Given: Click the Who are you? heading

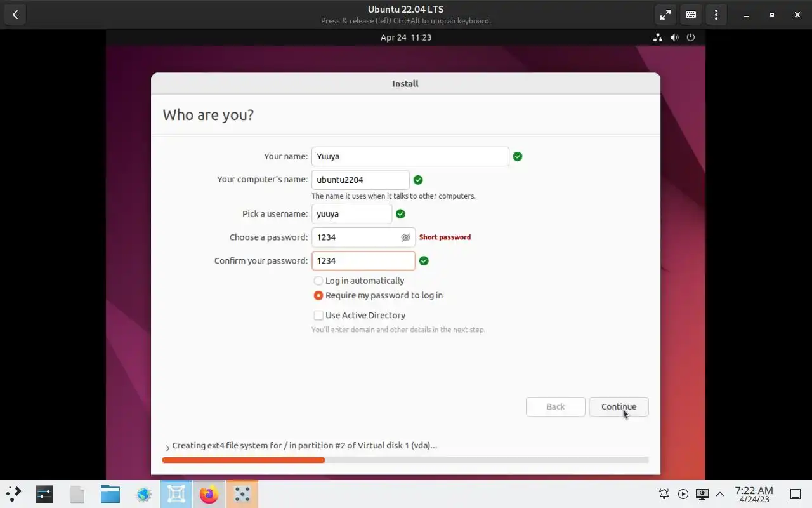Looking at the screenshot, I should (208, 115).
